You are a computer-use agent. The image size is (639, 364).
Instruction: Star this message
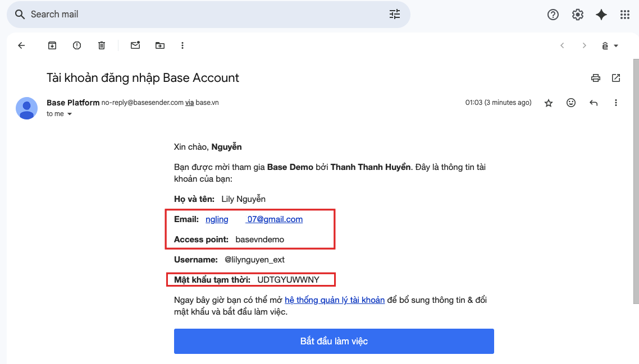tap(549, 103)
